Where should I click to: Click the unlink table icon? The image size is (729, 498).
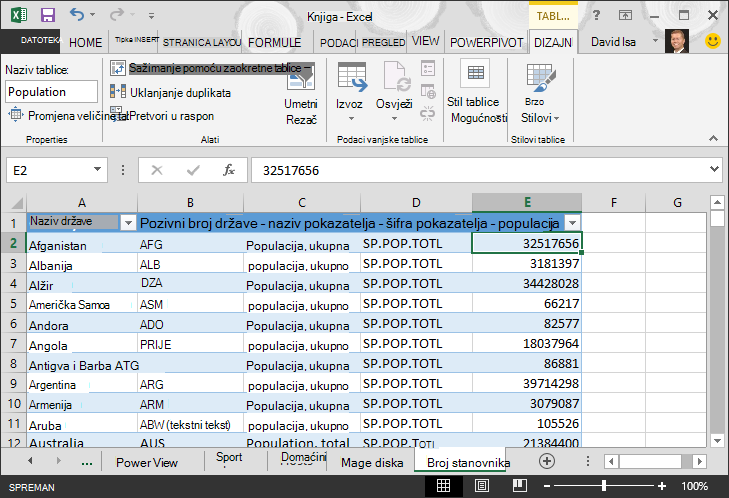428,113
